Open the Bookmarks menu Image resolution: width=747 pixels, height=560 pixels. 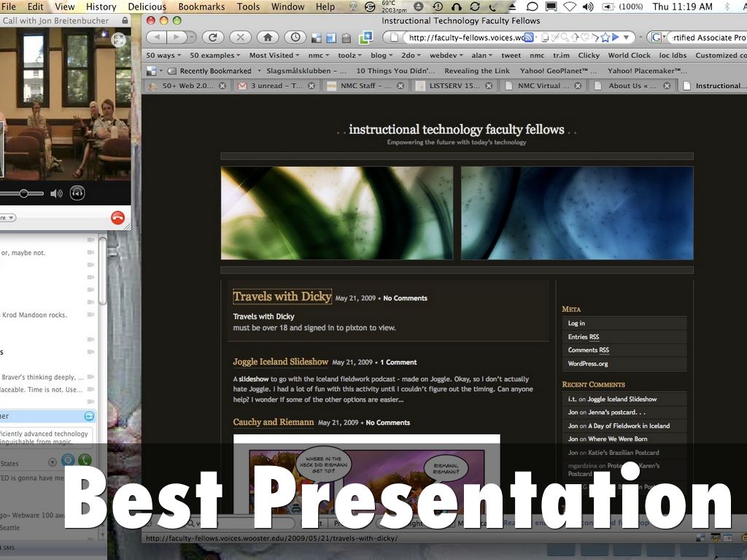click(x=201, y=7)
